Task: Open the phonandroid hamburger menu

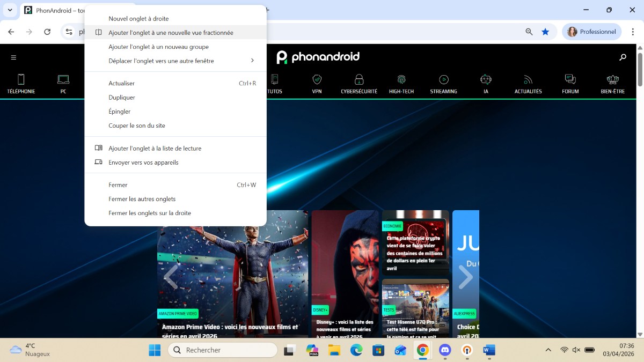Action: [x=13, y=57]
